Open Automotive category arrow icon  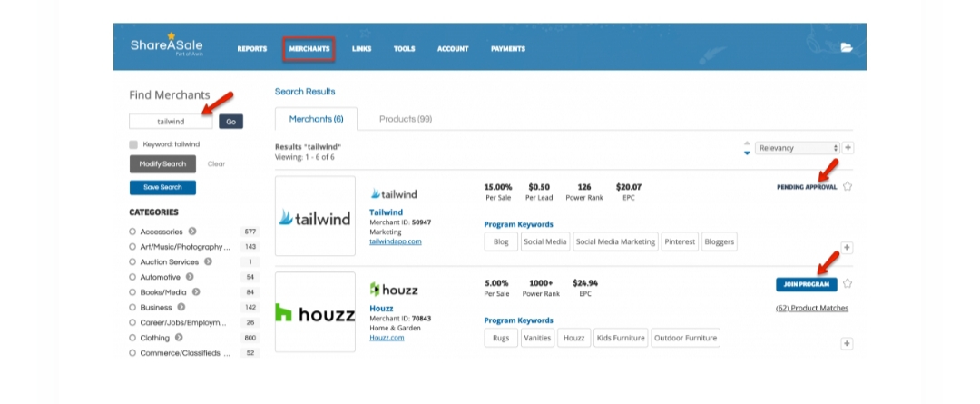click(x=190, y=277)
